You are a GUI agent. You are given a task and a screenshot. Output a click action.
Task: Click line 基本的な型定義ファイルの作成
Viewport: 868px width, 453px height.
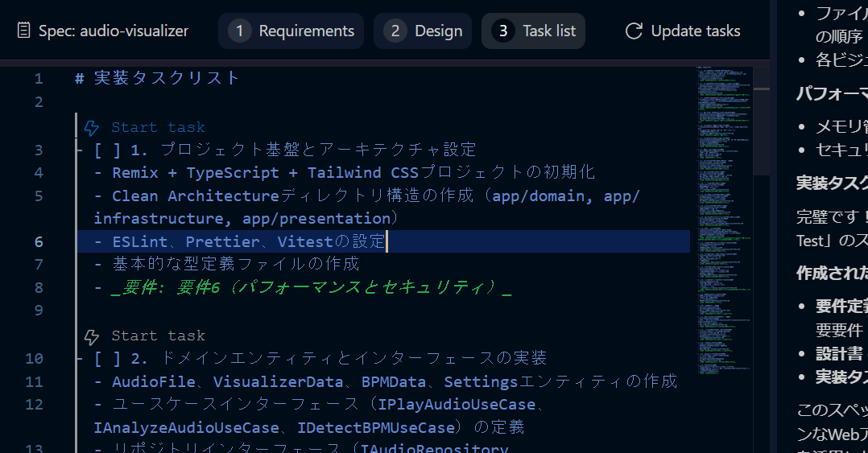(x=227, y=265)
